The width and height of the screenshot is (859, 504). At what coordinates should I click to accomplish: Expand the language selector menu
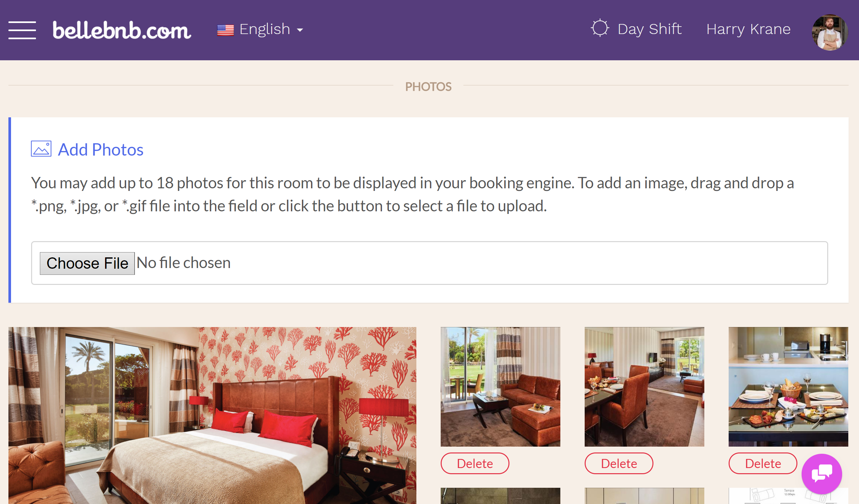click(260, 28)
